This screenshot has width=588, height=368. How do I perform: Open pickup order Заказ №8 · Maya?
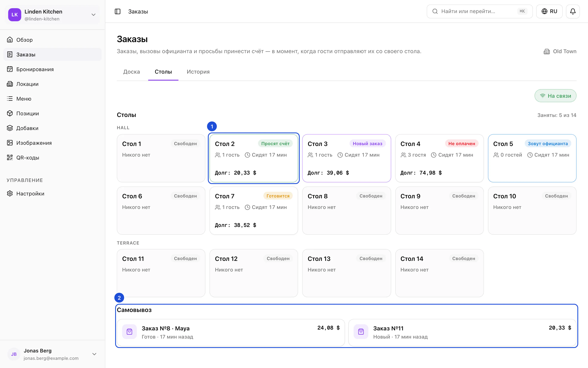[x=231, y=332]
